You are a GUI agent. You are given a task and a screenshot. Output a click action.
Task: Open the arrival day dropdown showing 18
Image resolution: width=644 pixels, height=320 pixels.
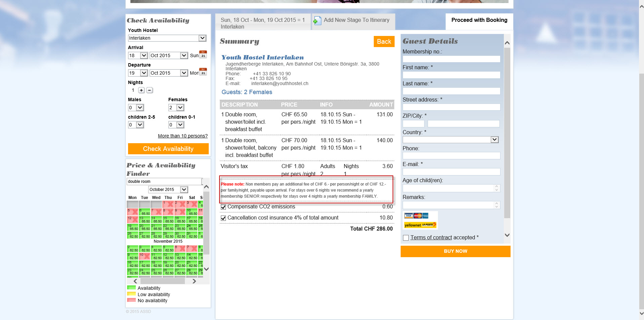[138, 55]
